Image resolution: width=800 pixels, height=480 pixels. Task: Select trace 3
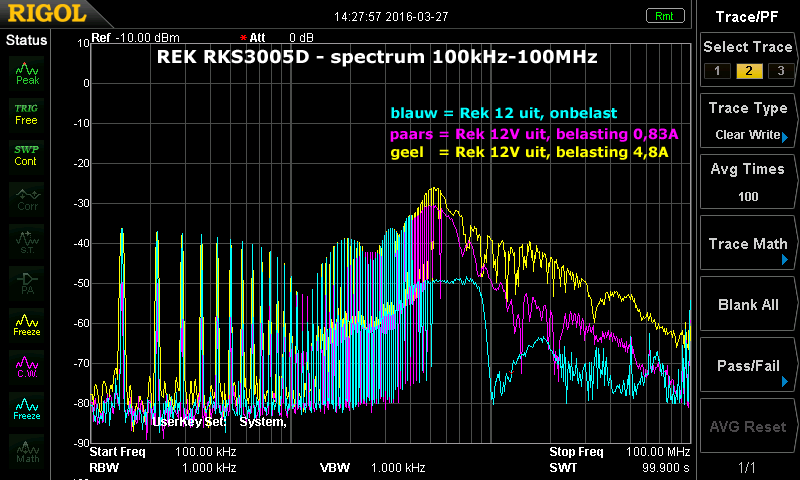tap(781, 71)
